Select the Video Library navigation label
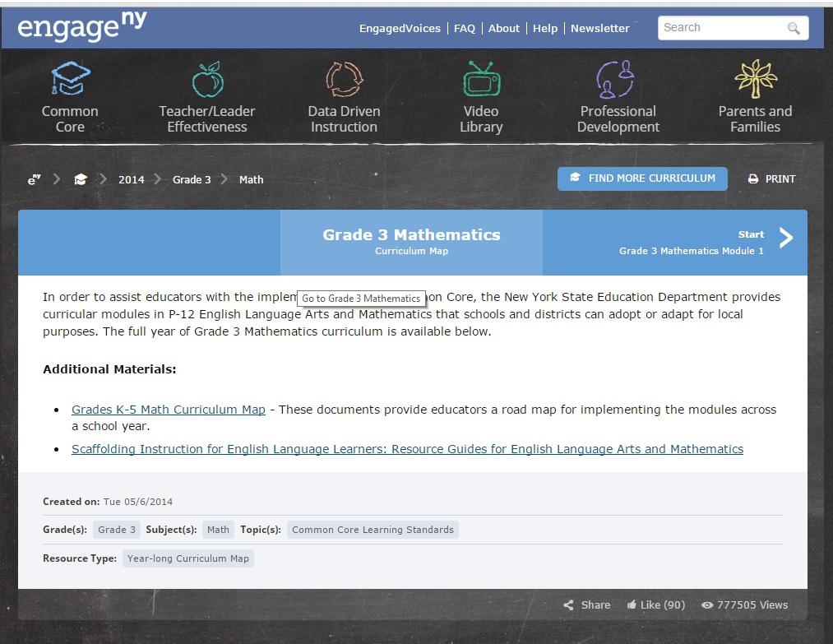This screenshot has width=833, height=644. tap(481, 119)
